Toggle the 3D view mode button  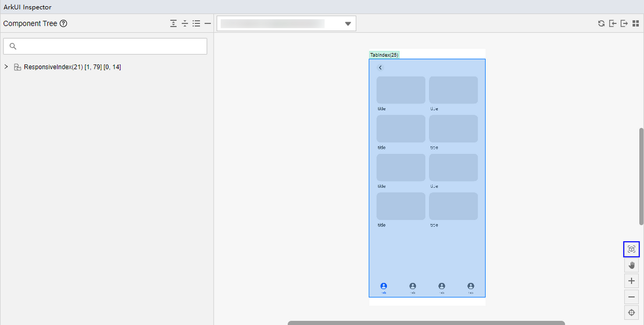pyautogui.click(x=631, y=249)
